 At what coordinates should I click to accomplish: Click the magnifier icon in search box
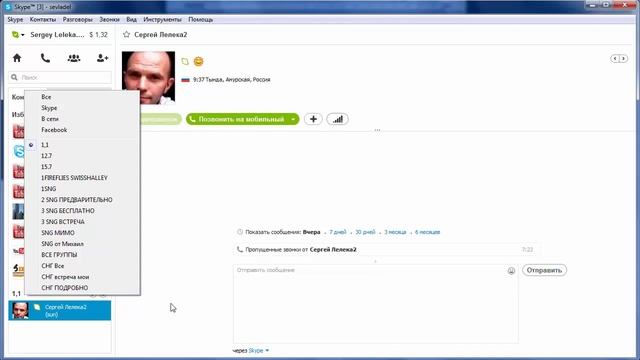tap(14, 77)
